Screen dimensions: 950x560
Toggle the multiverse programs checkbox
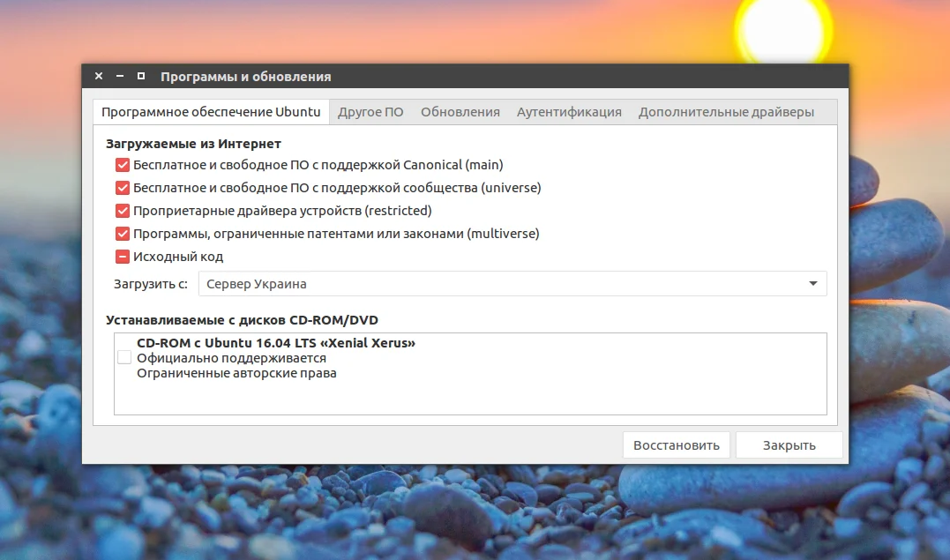pyautogui.click(x=123, y=234)
